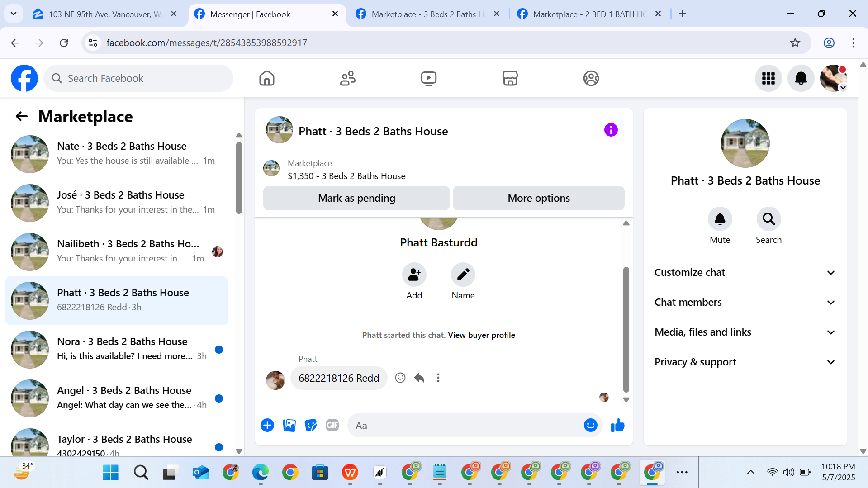React to the 6822218126 Redd message

400,378
